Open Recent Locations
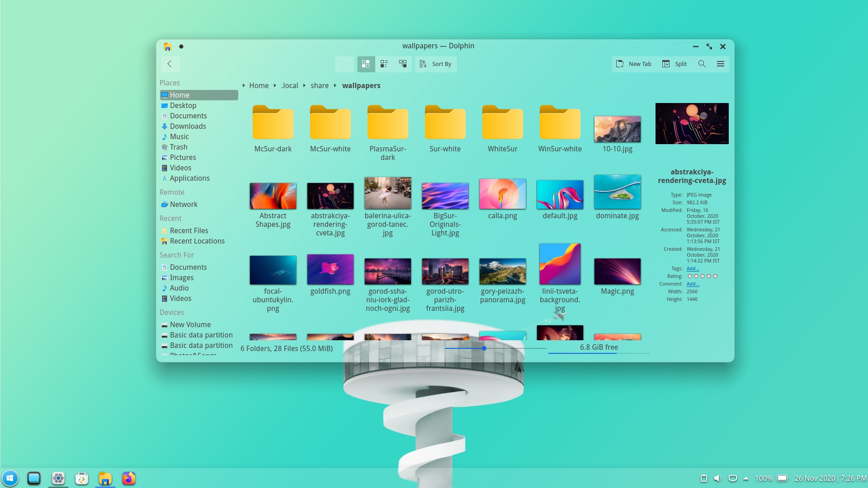 (199, 241)
